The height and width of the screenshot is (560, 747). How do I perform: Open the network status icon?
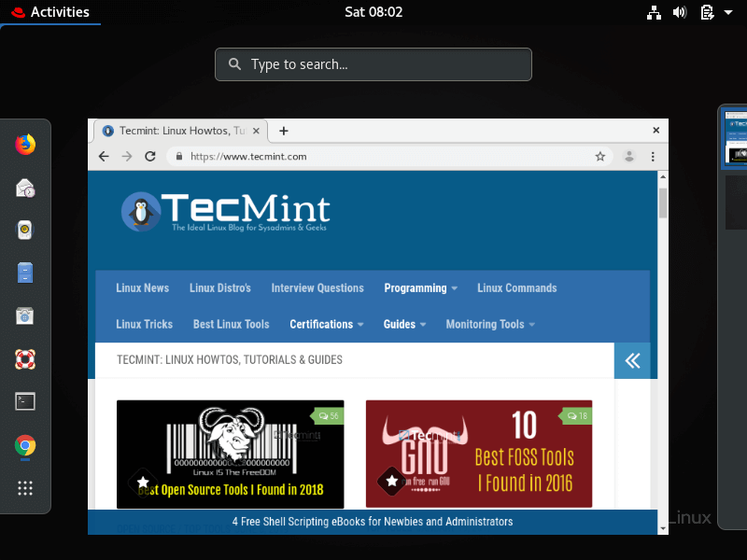pyautogui.click(x=654, y=12)
